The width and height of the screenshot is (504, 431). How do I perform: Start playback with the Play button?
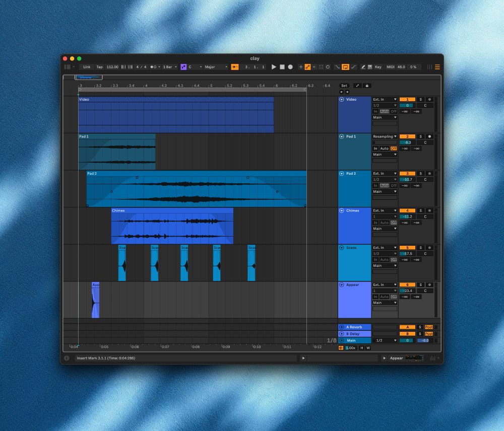(x=274, y=67)
